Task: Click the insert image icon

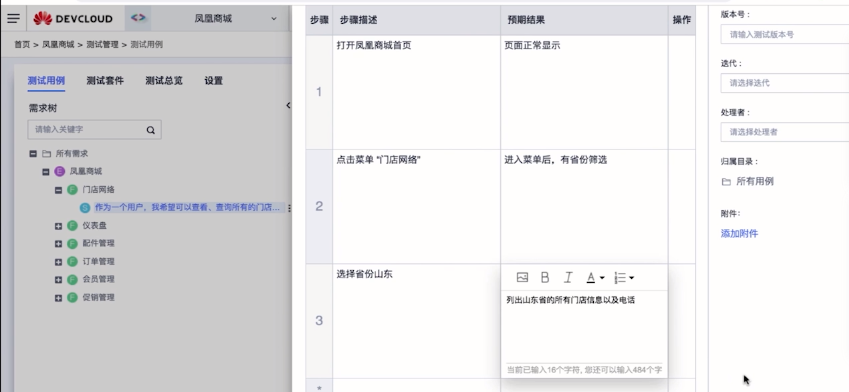Action: point(522,278)
